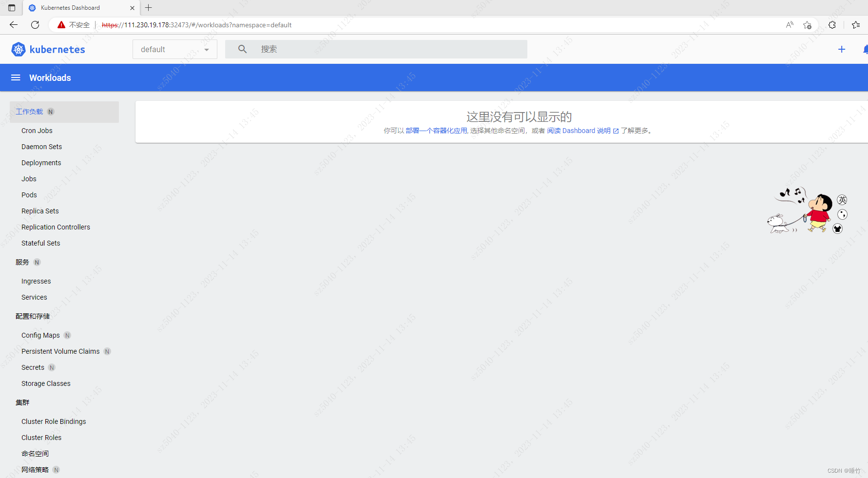
Task: Open Deployments in the sidebar
Action: pos(41,163)
